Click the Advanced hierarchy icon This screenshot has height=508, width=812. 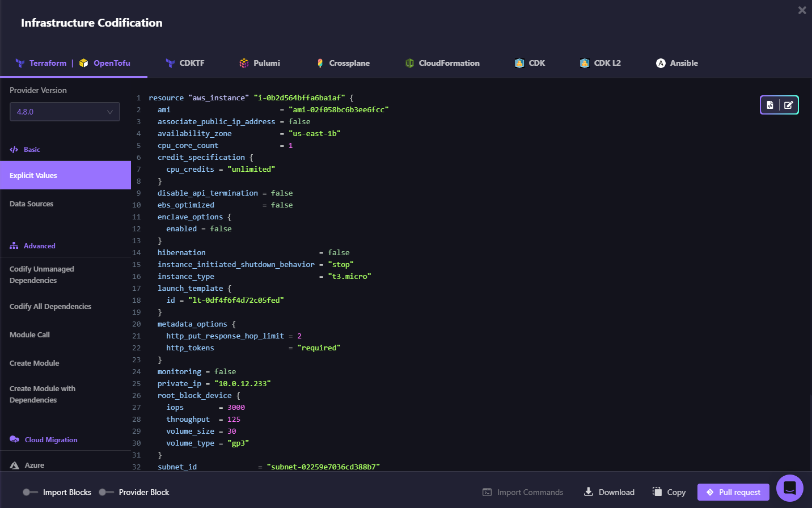(x=14, y=246)
